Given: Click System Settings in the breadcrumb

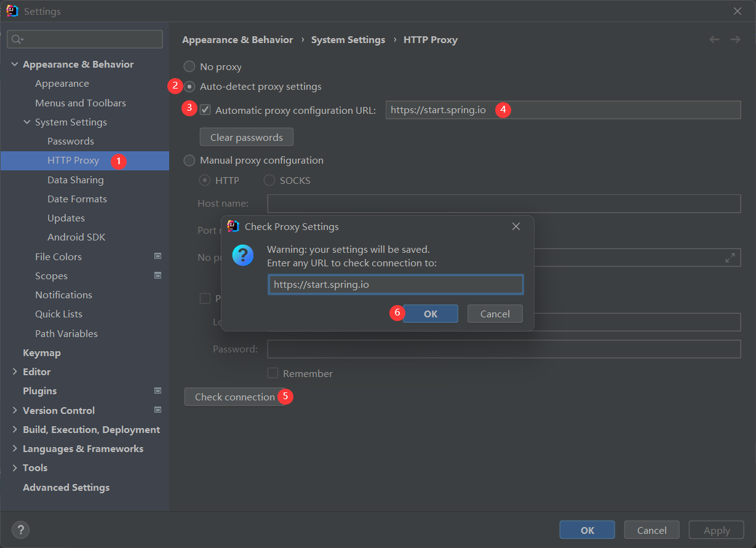Looking at the screenshot, I should click(x=348, y=39).
